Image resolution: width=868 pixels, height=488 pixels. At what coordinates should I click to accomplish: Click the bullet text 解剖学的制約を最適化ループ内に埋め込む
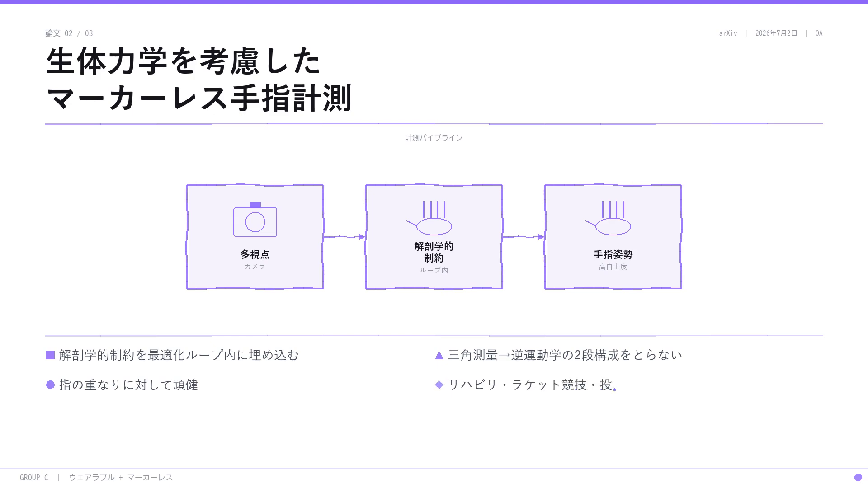[x=179, y=355]
